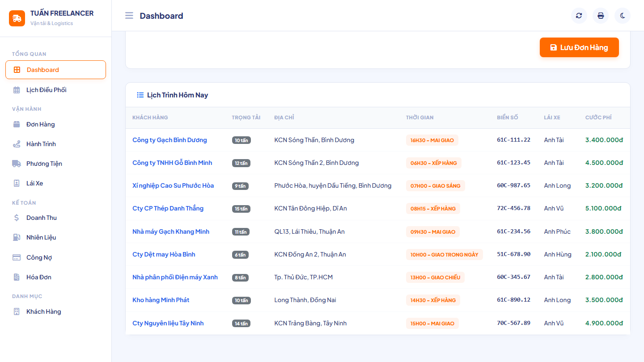This screenshot has height=362, width=644.
Task: Open Nhà máy Gạch Khang Minh link
Action: [171, 232]
